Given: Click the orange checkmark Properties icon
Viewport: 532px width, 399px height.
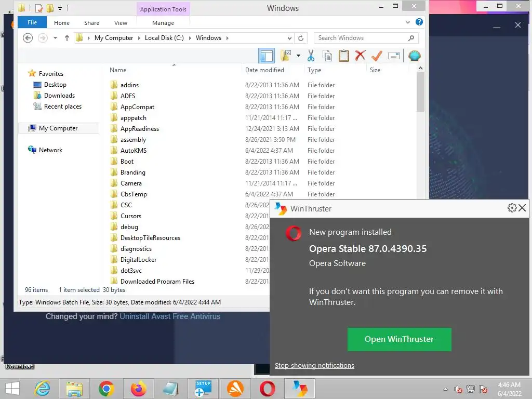Looking at the screenshot, I should tap(377, 56).
